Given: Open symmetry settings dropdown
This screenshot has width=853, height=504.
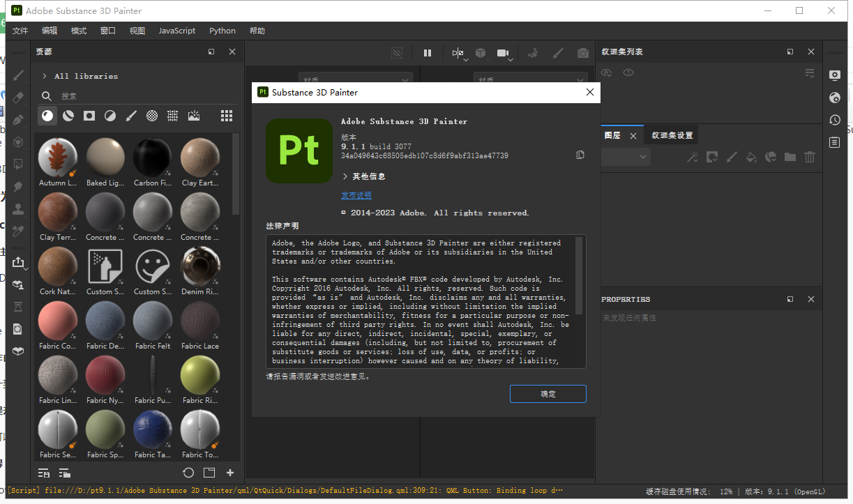Looking at the screenshot, I should pos(460,54).
